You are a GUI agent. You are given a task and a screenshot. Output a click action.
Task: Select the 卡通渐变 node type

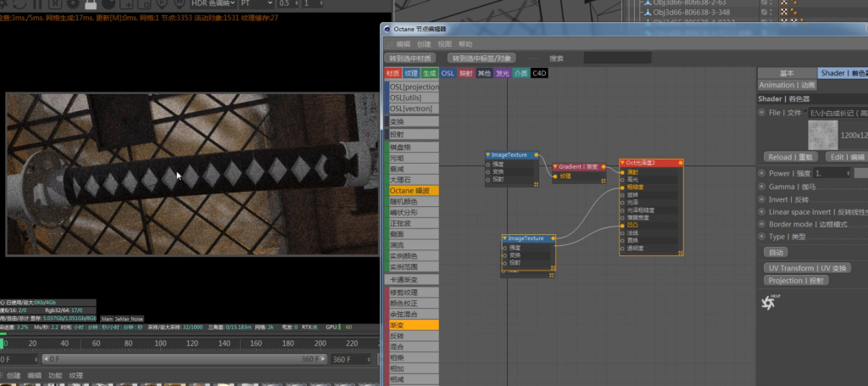click(x=411, y=280)
